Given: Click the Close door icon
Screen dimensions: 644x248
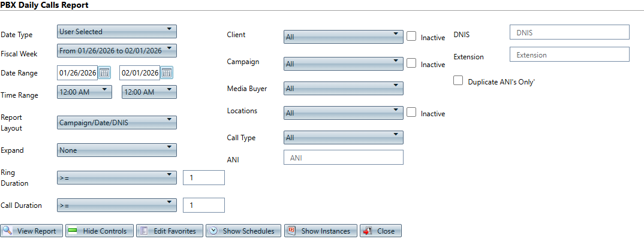Looking at the screenshot, I should tap(368, 231).
